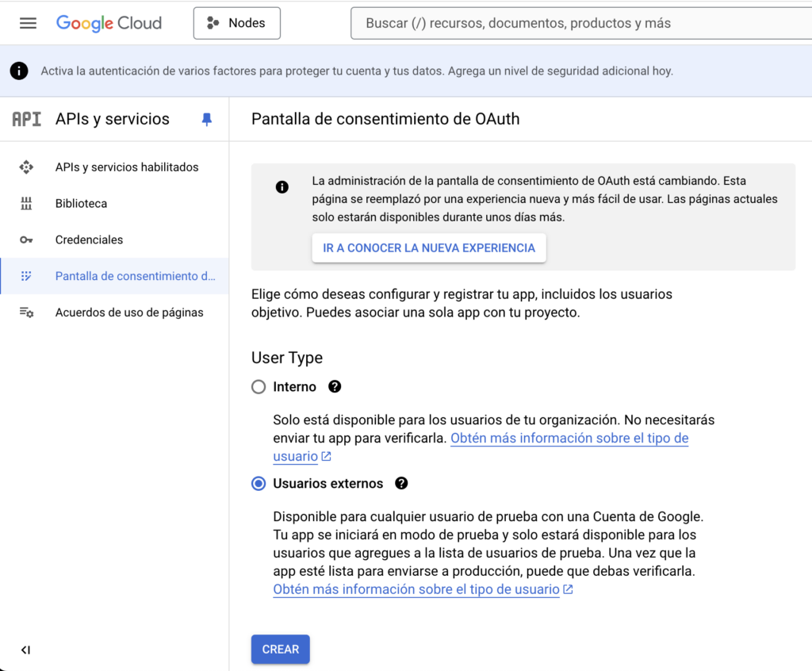Click the APIs y servicios habilitados icon
Viewport: 812px width, 671px height.
26,167
